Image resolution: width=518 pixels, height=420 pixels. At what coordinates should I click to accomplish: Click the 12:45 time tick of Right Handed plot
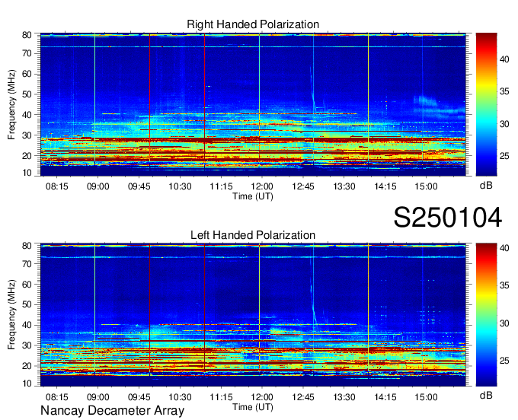tap(303, 186)
